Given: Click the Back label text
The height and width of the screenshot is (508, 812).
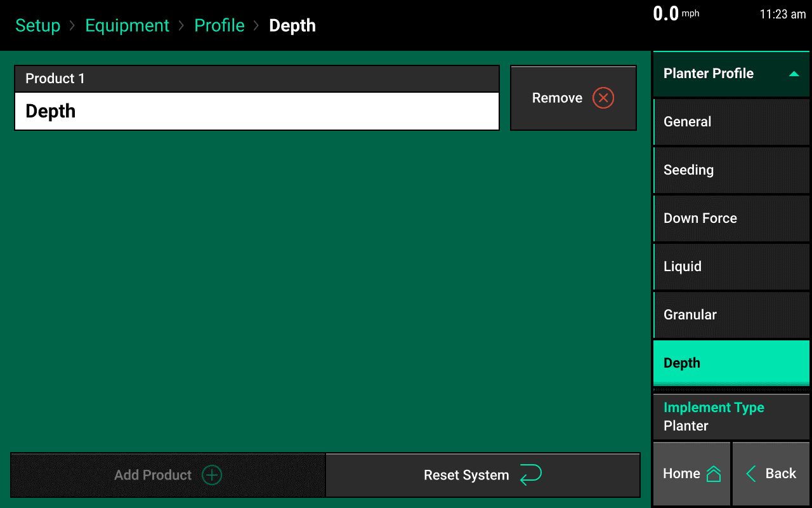Looking at the screenshot, I should click(781, 474).
